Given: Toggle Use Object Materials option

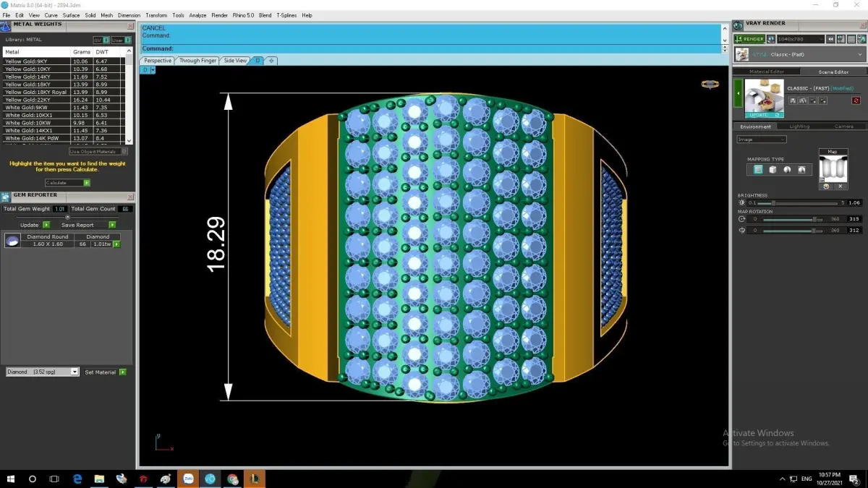Looking at the screenshot, I should [x=98, y=152].
